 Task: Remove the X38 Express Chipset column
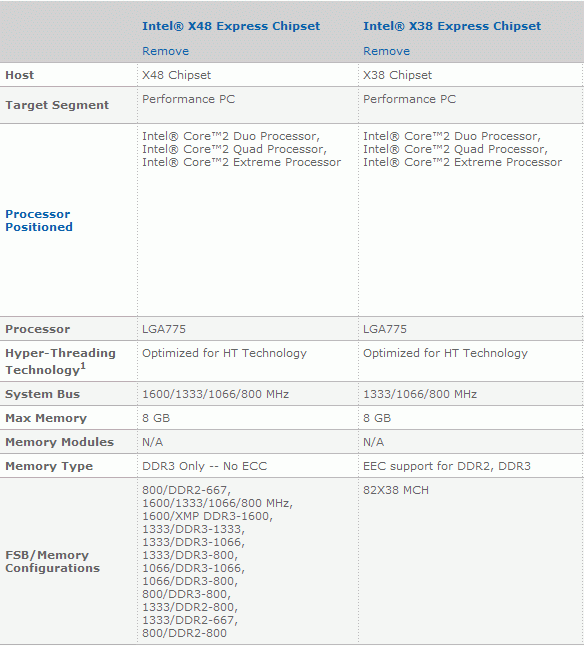click(386, 51)
